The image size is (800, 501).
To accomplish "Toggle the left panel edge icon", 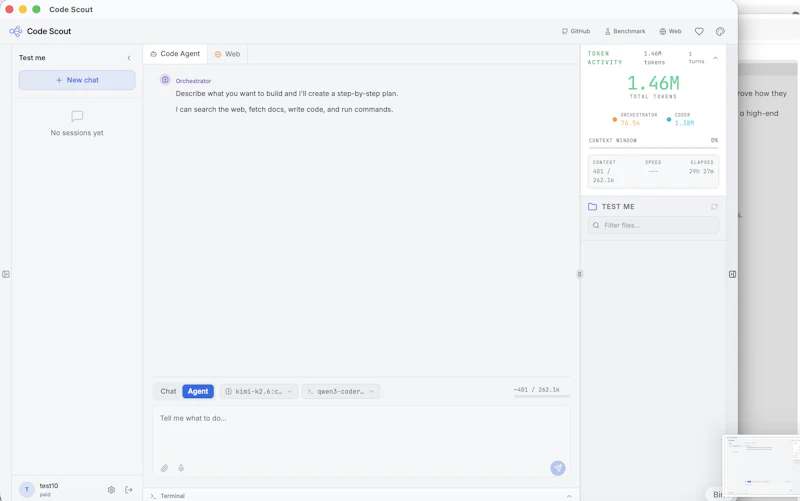I will point(6,274).
